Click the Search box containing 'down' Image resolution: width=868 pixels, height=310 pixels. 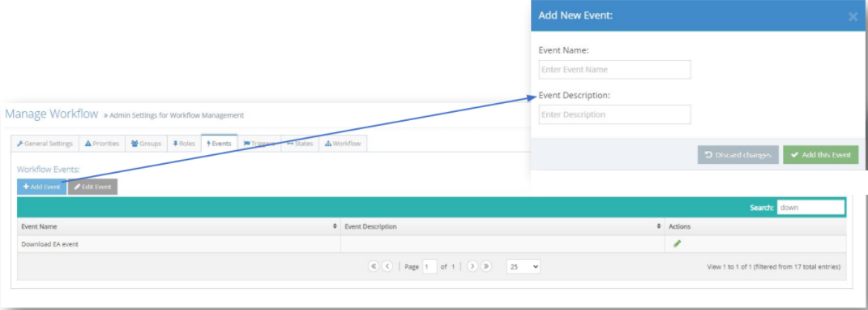click(x=810, y=208)
